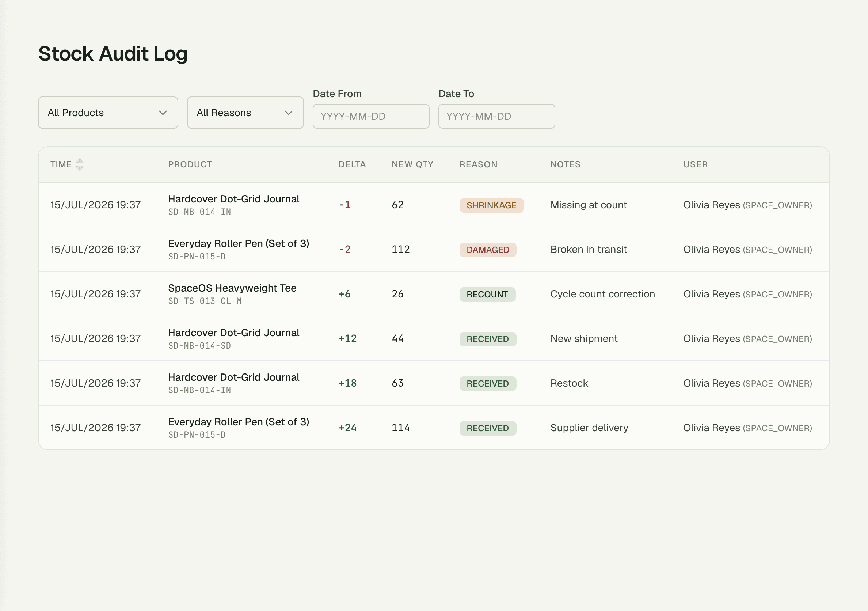Click the DELTA column header

click(x=352, y=164)
